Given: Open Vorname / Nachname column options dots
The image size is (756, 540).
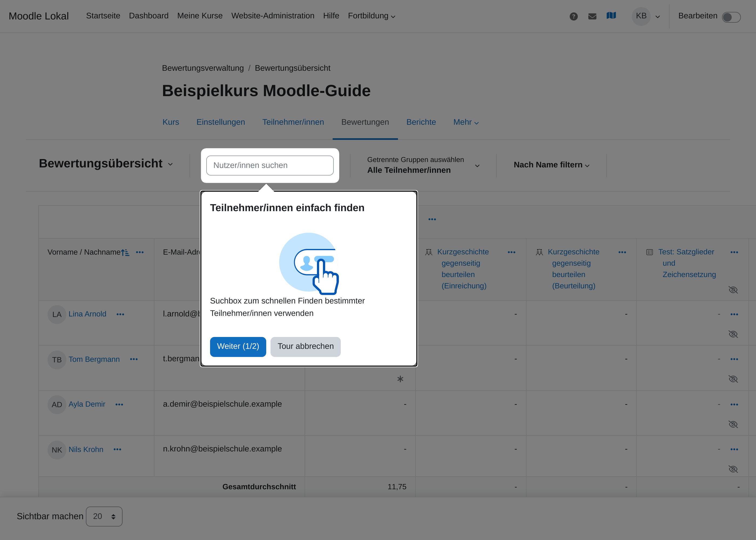Looking at the screenshot, I should point(140,252).
